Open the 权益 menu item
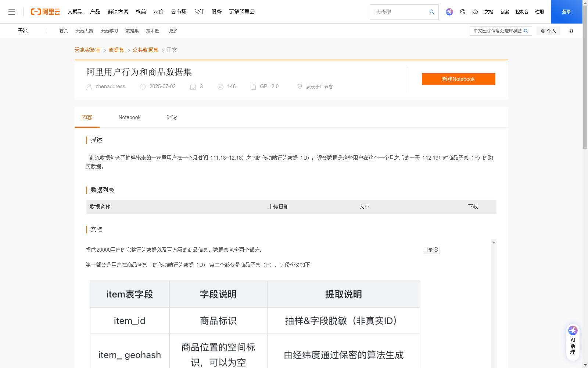588x368 pixels. coord(141,12)
